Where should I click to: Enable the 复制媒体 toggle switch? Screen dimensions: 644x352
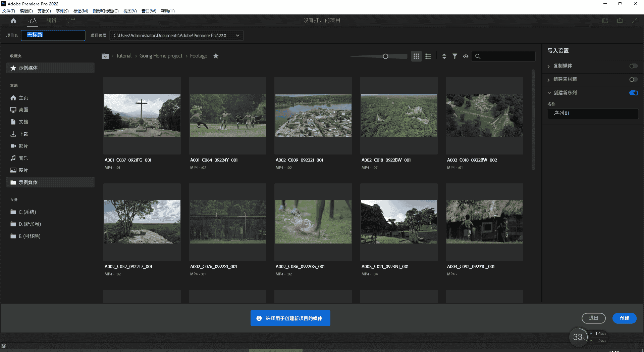[x=633, y=66]
